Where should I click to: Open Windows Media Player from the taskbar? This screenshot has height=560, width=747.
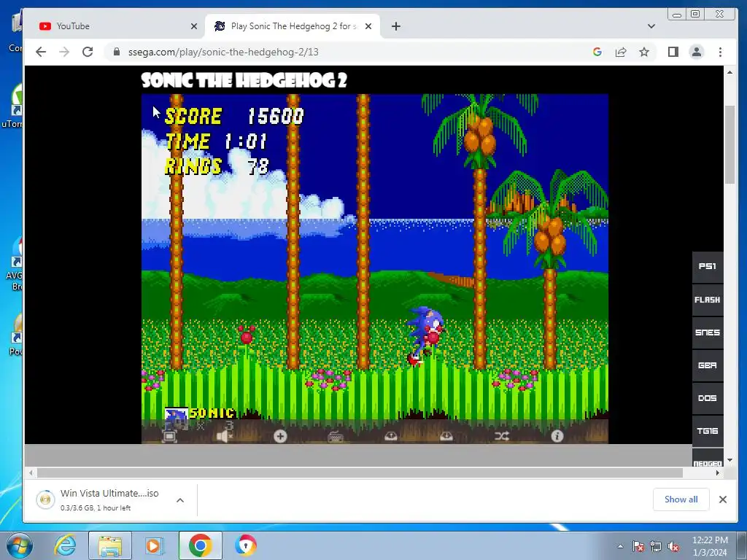tap(155, 545)
